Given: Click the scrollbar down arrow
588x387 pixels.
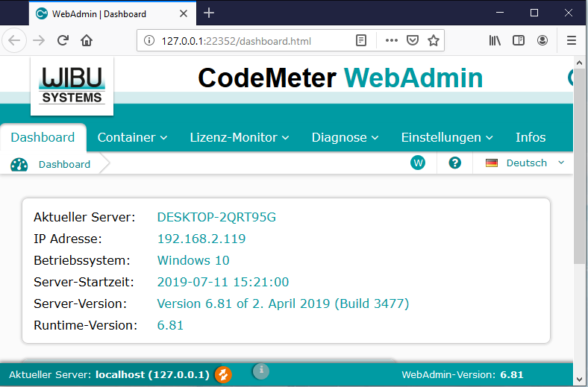Looking at the screenshot, I should 580,379.
